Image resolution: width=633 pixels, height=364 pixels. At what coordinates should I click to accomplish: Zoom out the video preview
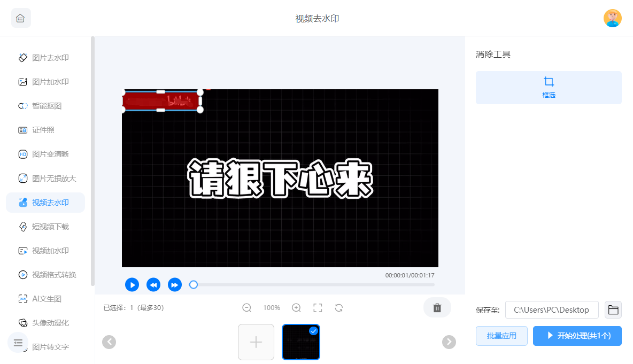(247, 308)
